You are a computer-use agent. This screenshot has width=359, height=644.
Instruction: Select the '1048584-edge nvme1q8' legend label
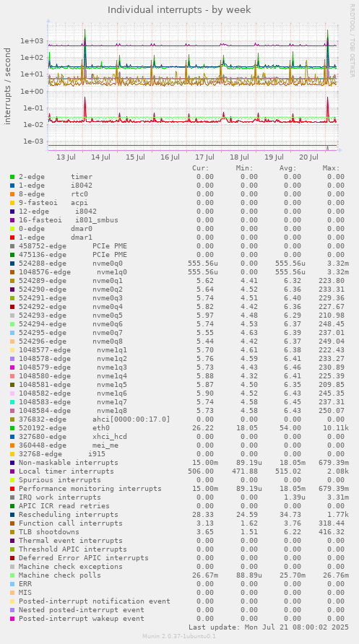point(73,410)
